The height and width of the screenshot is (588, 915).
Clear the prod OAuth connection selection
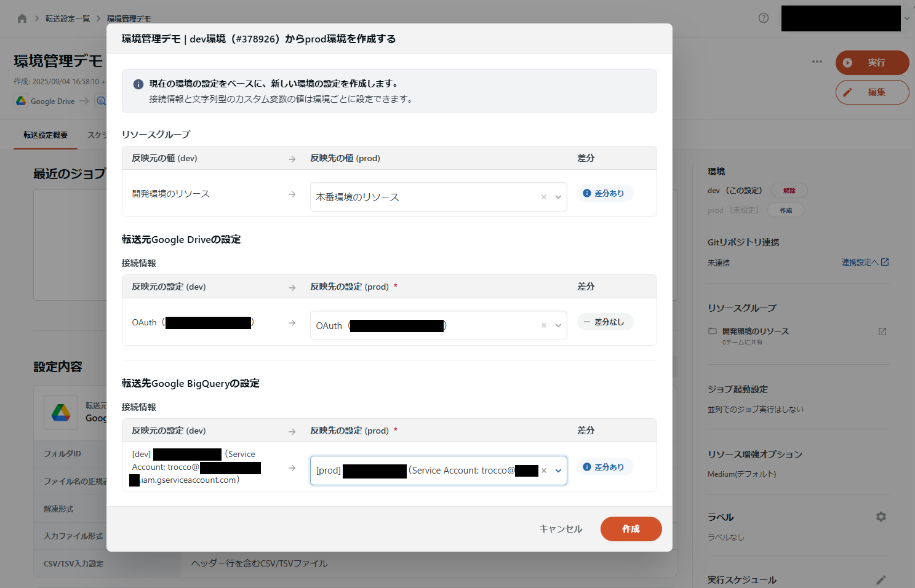(544, 326)
